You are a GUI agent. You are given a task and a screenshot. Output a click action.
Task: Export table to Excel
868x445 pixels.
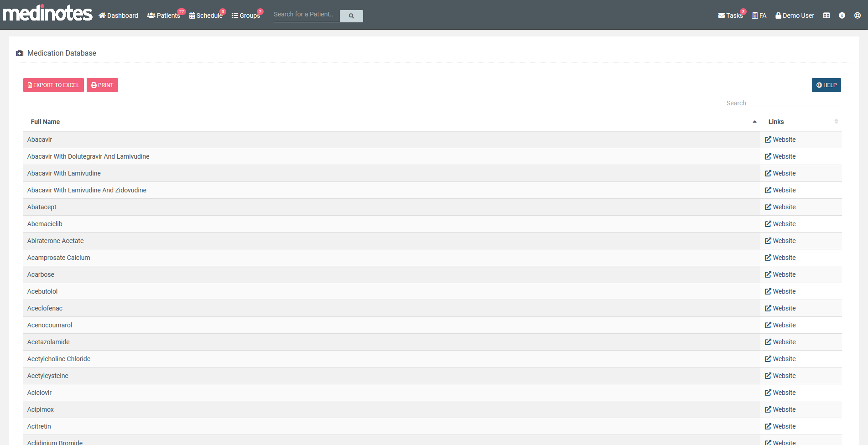point(53,85)
